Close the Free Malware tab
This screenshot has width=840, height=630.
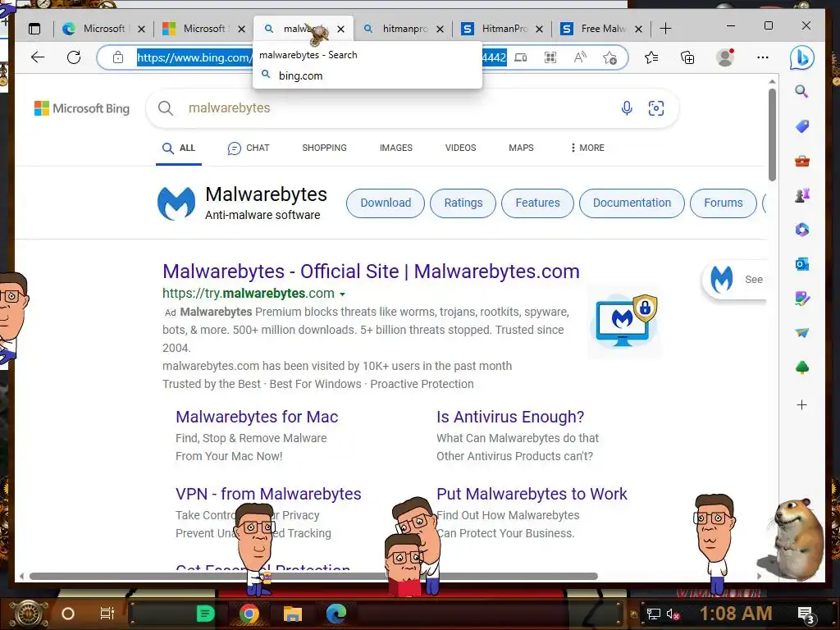[x=638, y=29]
